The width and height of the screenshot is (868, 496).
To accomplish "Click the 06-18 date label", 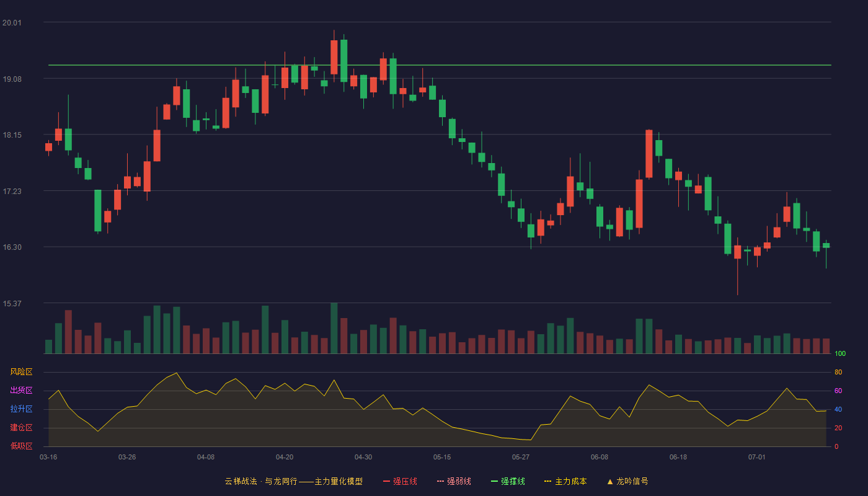I will (678, 457).
